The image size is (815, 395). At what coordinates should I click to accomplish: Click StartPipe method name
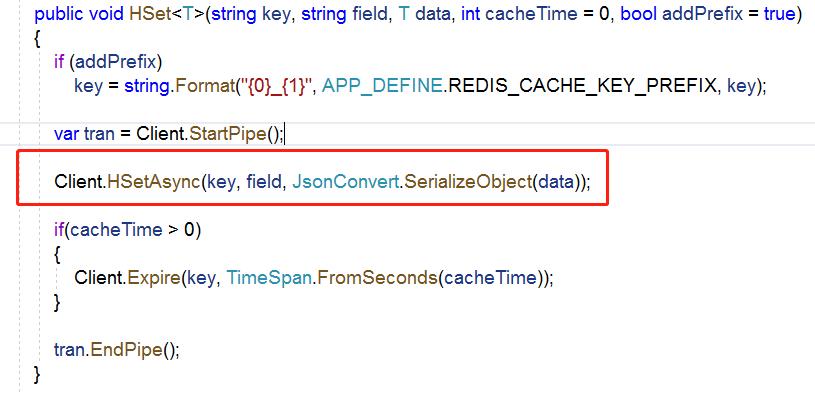point(228,134)
